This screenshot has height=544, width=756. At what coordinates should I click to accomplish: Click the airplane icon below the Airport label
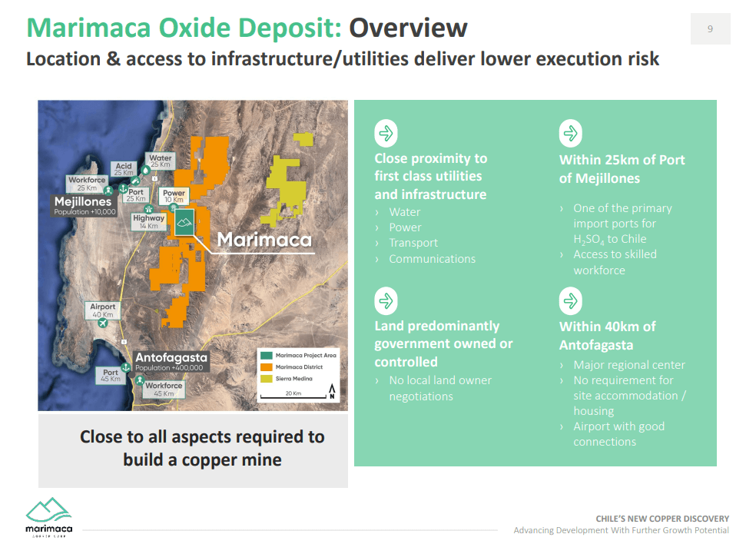[103, 323]
